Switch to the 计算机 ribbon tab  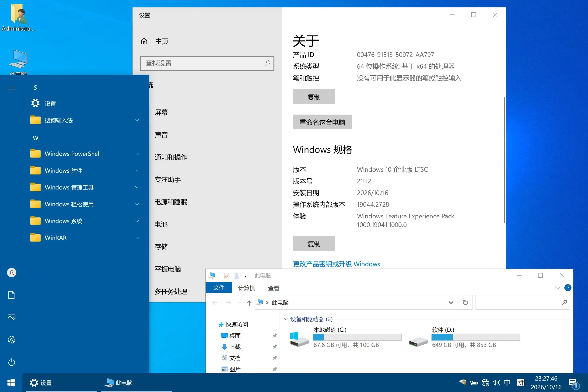pyautogui.click(x=246, y=288)
